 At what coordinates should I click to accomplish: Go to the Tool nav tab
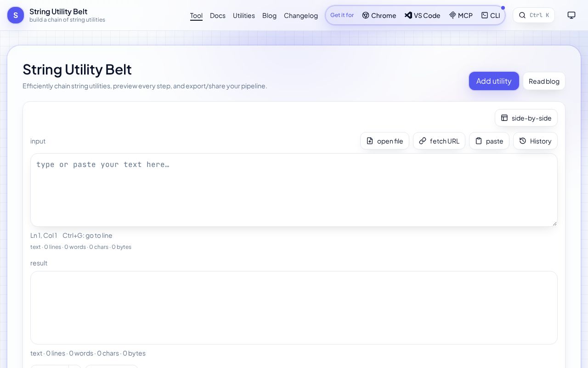[x=196, y=15]
